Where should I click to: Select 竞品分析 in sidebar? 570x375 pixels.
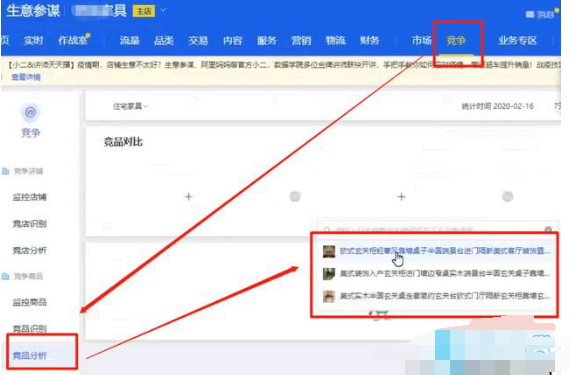(x=29, y=355)
